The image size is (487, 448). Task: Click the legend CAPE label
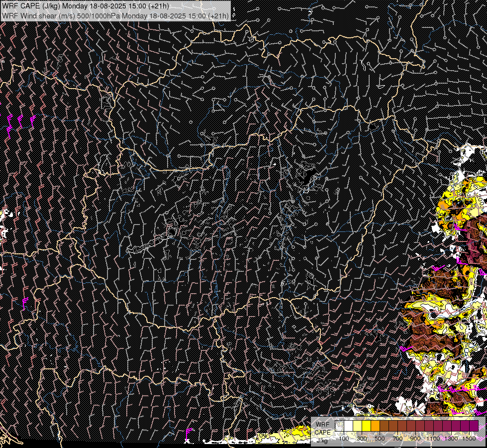323,433
